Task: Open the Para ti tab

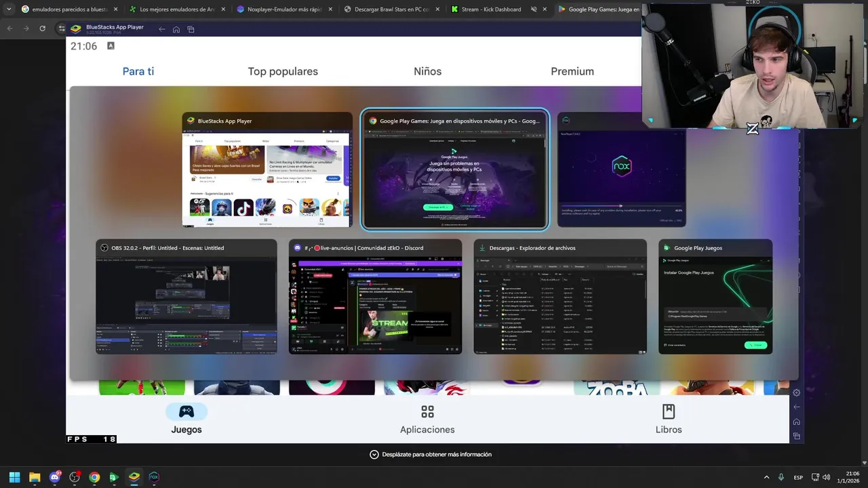Action: (138, 71)
